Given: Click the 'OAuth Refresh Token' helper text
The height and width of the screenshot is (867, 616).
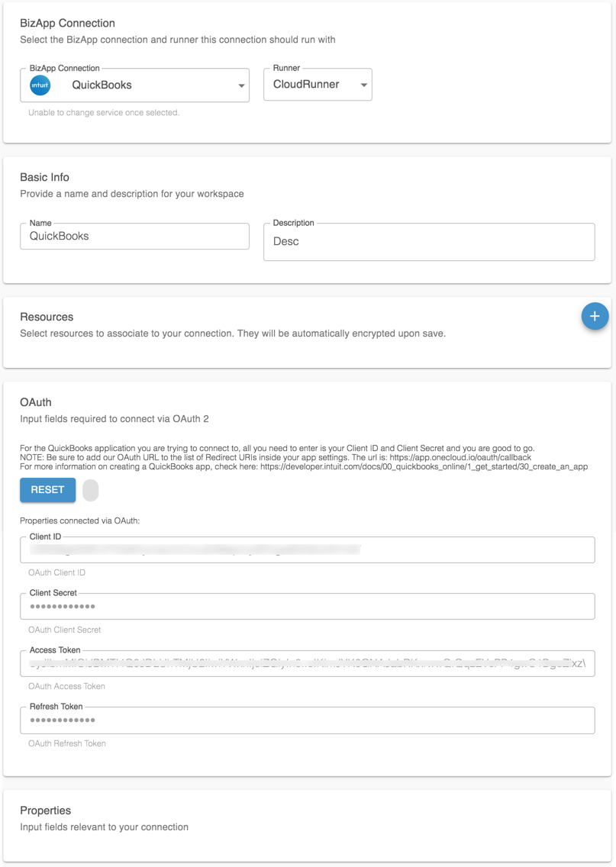Looking at the screenshot, I should point(67,743).
